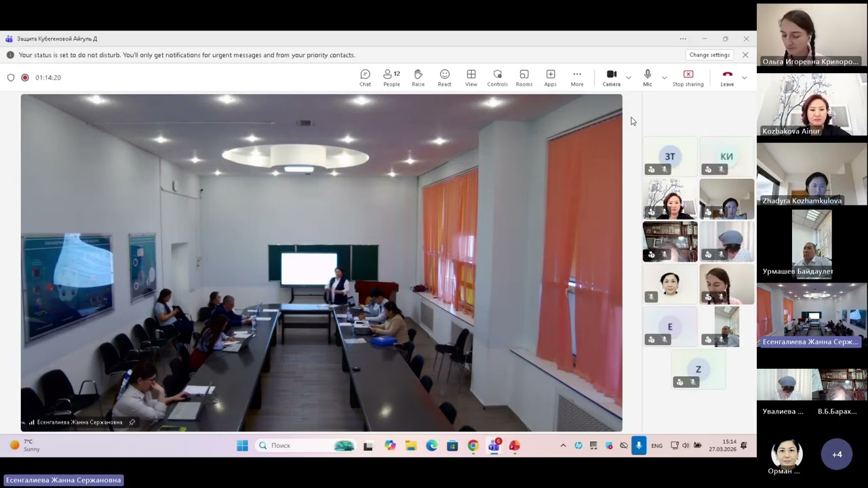Viewport: 868px width, 488px height.
Task: Launch Copilot from the taskbar
Action: 390,445
